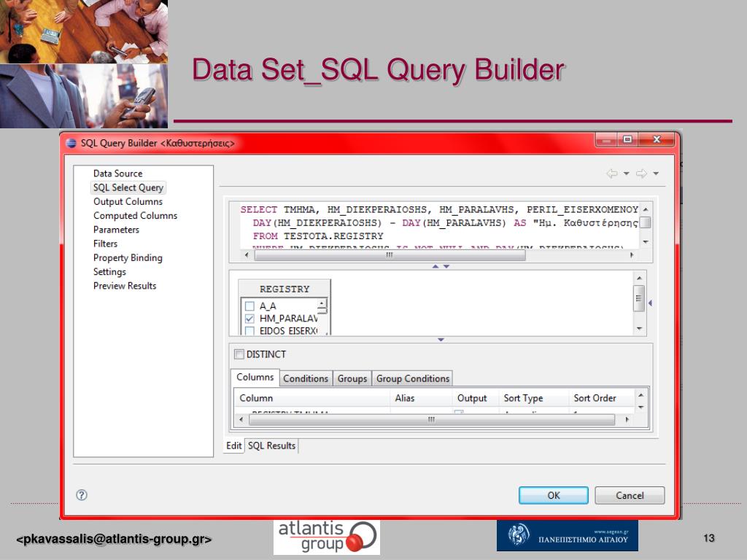Check the A_A column in REGISTRY
This screenshot has height=560, width=747.
249,306
